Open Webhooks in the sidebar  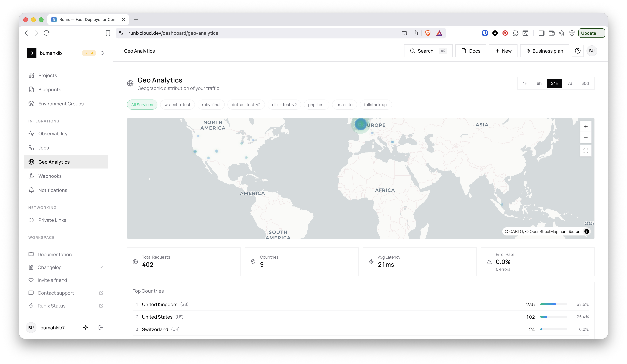(50, 176)
